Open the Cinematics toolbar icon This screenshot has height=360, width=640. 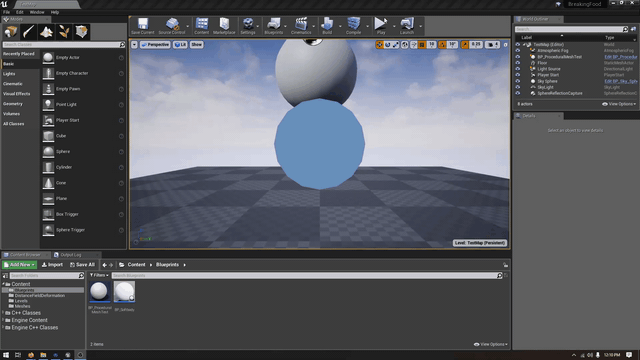point(301,26)
